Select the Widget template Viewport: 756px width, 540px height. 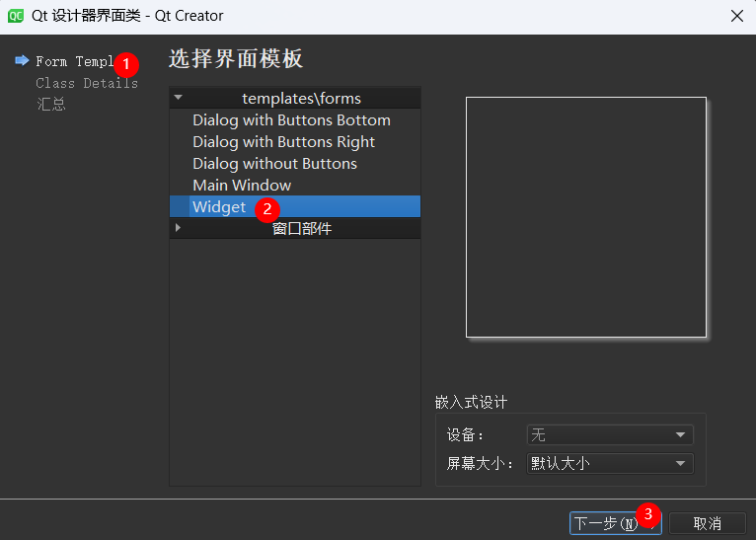click(x=219, y=207)
